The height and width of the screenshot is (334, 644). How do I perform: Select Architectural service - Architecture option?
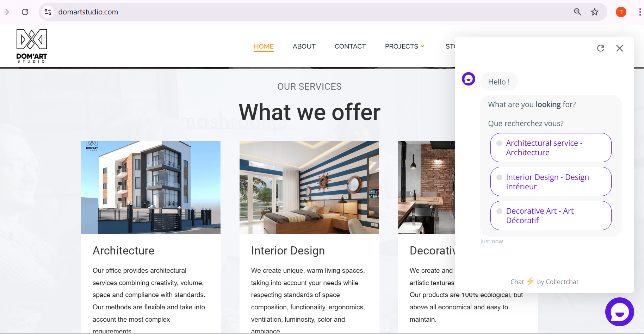(x=551, y=148)
